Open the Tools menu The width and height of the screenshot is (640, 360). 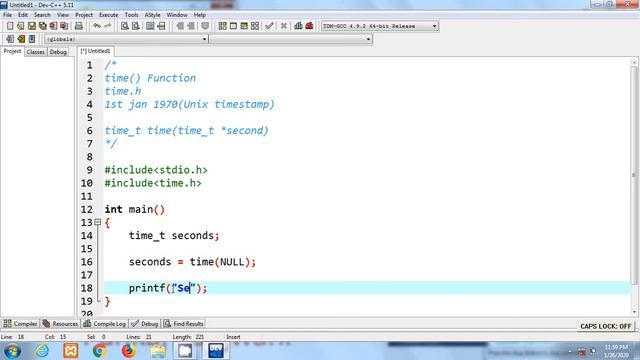(x=131, y=15)
